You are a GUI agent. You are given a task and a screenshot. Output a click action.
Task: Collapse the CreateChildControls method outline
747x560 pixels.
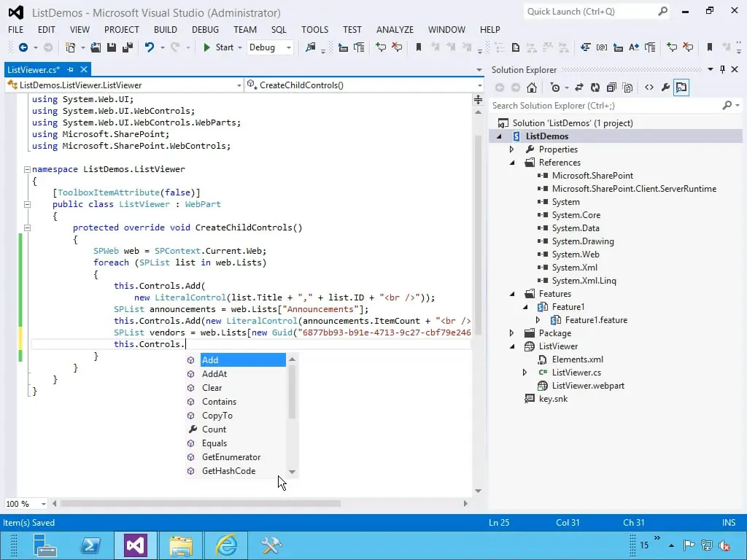pyautogui.click(x=27, y=227)
